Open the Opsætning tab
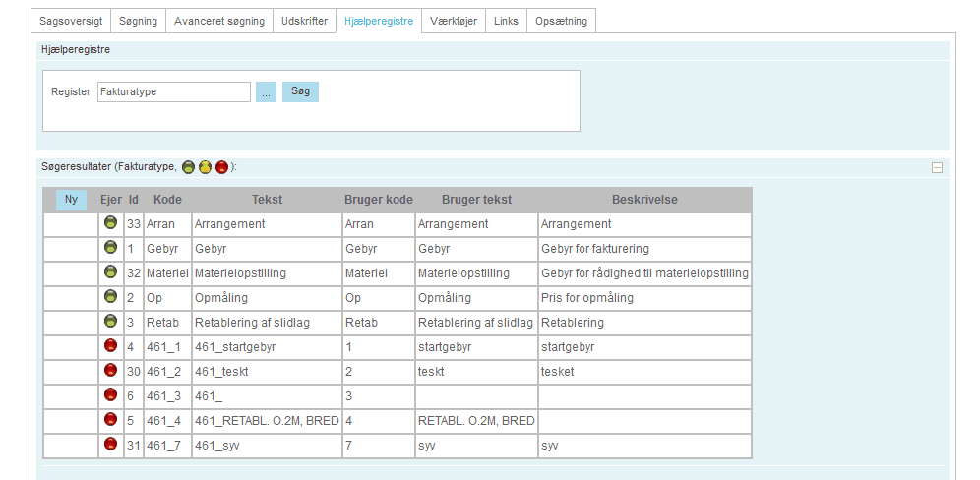This screenshot has width=980, height=480. click(x=561, y=21)
